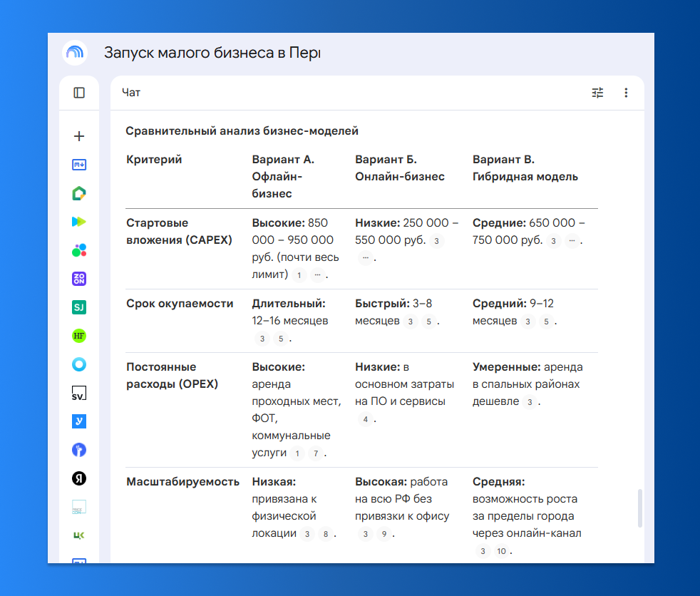Toggle the sidebar panel icon
The image size is (700, 596).
(79, 93)
